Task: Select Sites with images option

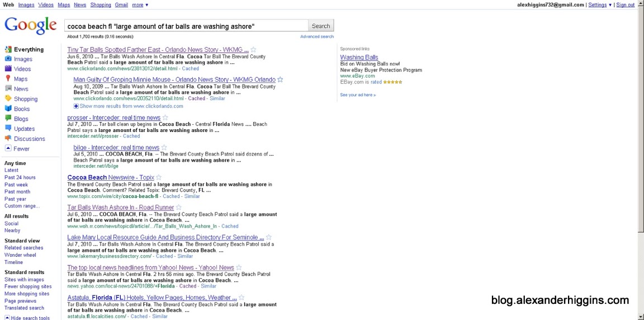Action: click(x=24, y=280)
